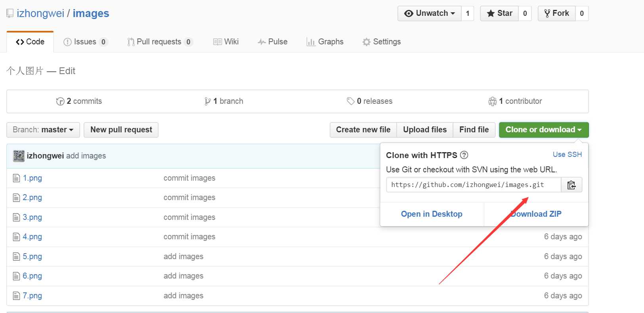Image resolution: width=644 pixels, height=313 pixels.
Task: Switch to the Issues tab
Action: 86,42
